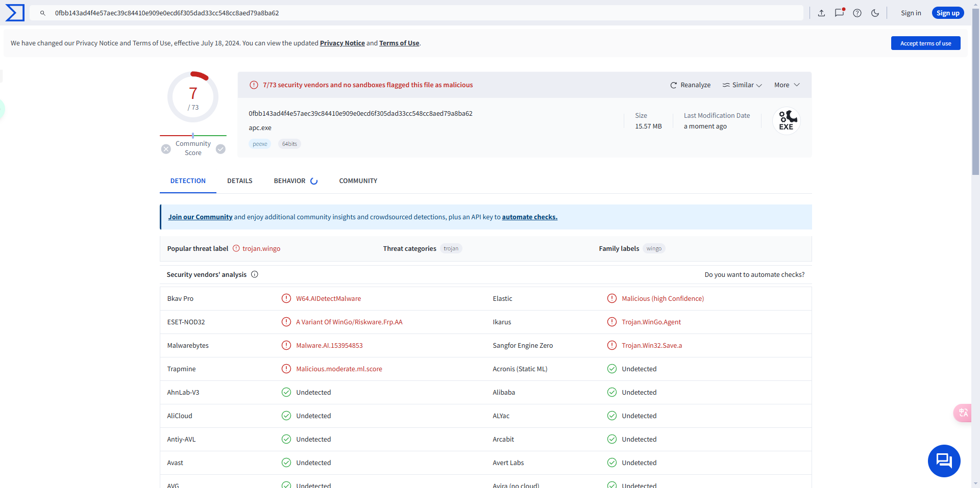Click the Alibaba undetected check icon
980x488 pixels.
[x=612, y=392]
